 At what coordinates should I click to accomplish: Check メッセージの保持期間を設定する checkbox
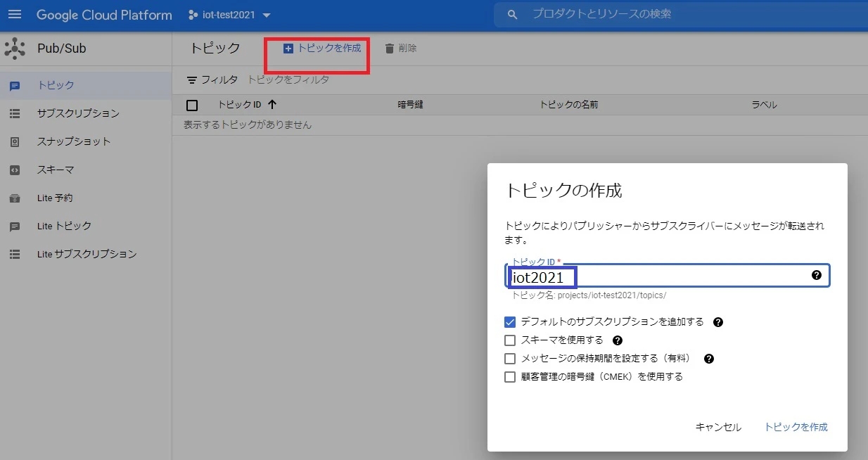click(x=511, y=359)
